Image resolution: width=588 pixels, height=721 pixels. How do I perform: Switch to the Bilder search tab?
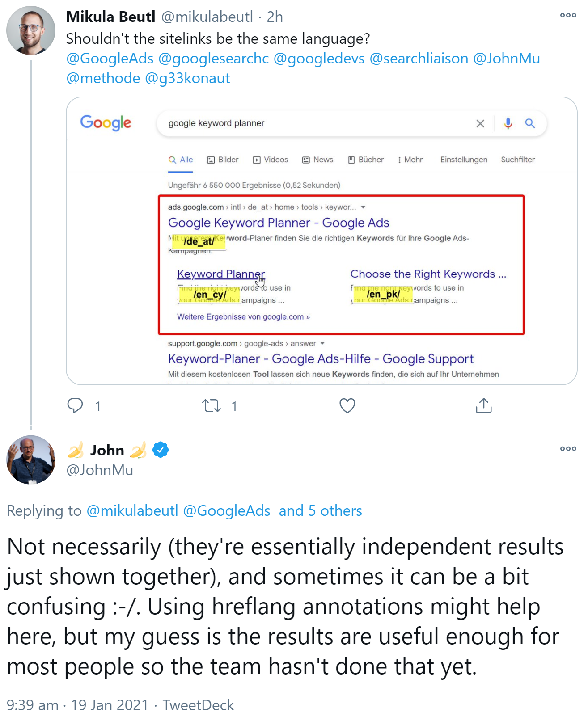(x=222, y=160)
